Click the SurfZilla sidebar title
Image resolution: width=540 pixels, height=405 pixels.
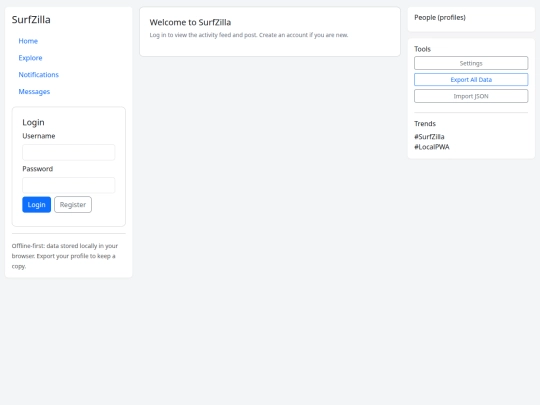31,20
